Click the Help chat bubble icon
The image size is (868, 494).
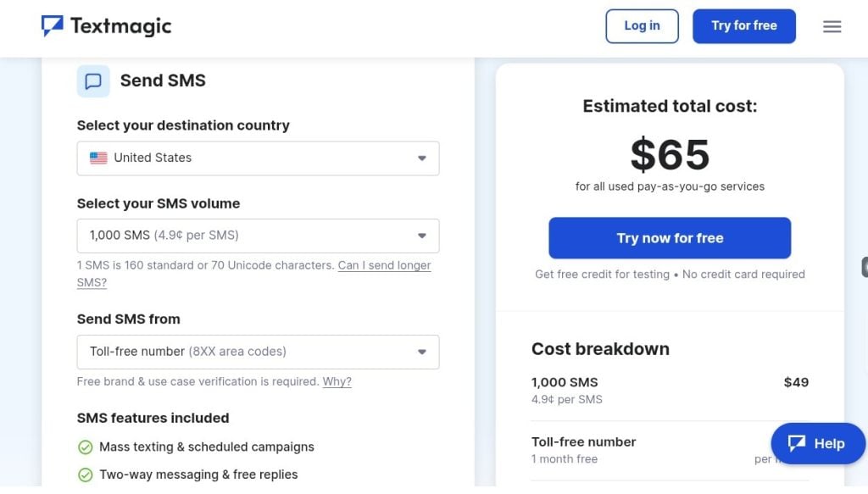click(x=796, y=443)
